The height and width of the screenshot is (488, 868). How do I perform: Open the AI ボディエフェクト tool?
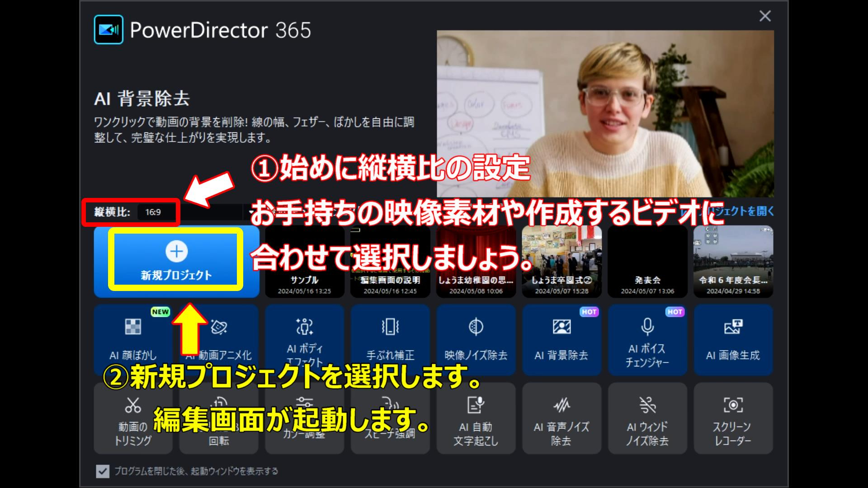pyautogui.click(x=305, y=340)
